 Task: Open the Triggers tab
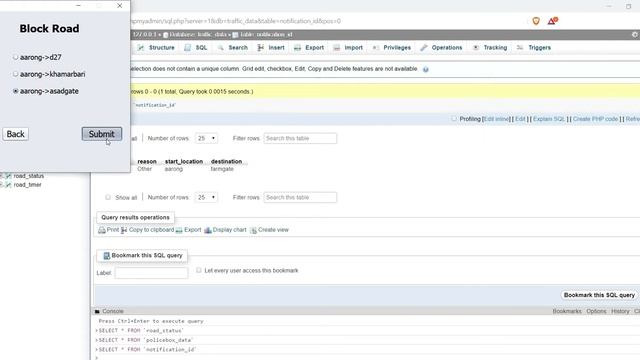click(x=534, y=48)
